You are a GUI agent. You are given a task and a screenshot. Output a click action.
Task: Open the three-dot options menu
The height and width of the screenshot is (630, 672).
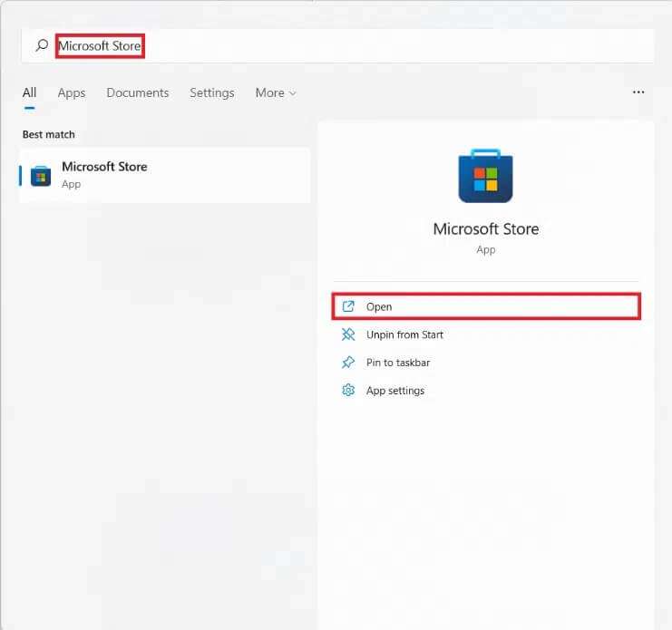(638, 92)
